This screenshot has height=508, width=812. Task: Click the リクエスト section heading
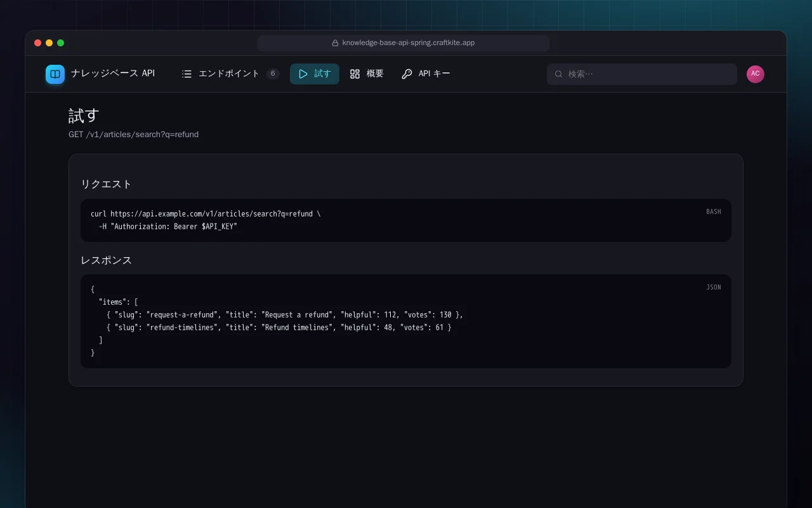pyautogui.click(x=107, y=184)
